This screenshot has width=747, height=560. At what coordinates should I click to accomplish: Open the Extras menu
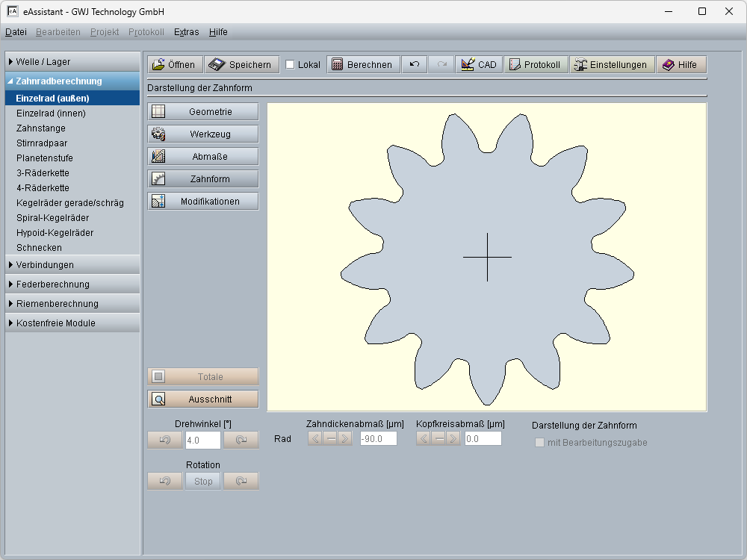(x=186, y=32)
